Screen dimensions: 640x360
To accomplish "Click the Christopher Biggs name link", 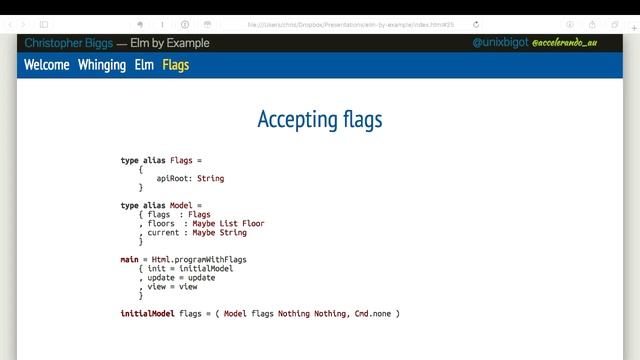I will [x=69, y=43].
